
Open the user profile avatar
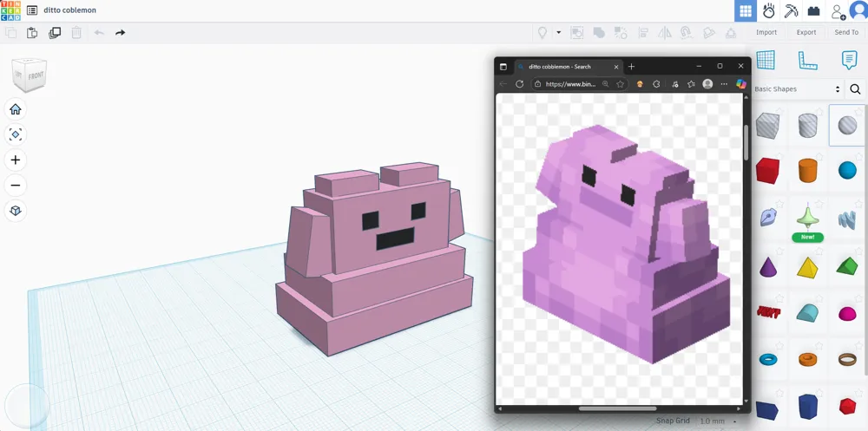click(x=859, y=10)
